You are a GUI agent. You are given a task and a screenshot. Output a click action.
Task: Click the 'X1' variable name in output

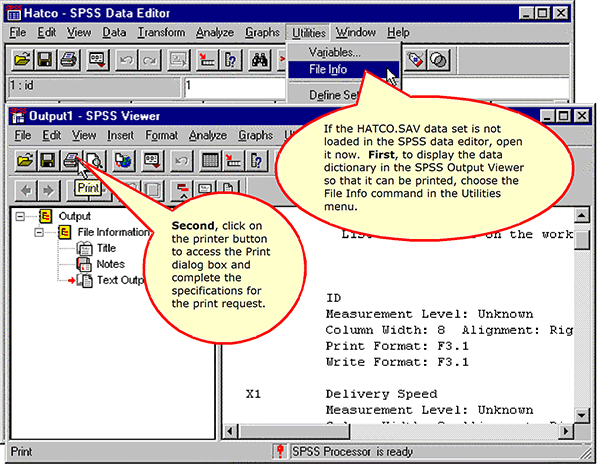coord(253,394)
